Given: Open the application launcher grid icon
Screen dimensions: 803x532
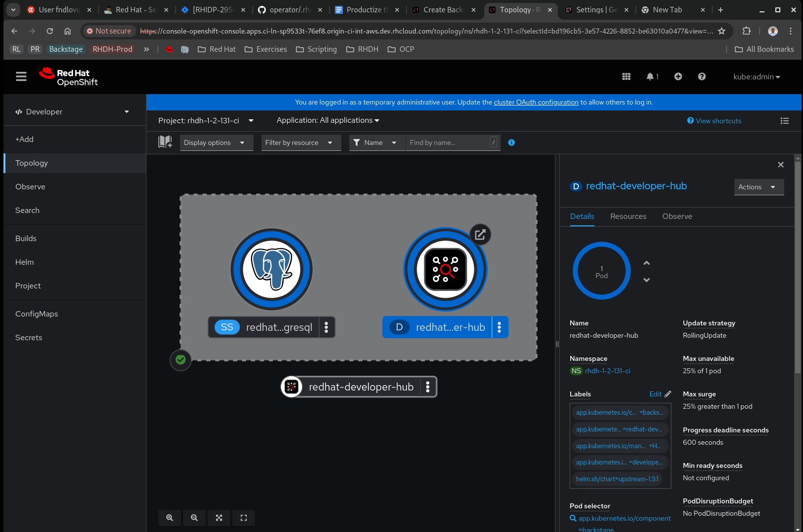Looking at the screenshot, I should [x=626, y=76].
